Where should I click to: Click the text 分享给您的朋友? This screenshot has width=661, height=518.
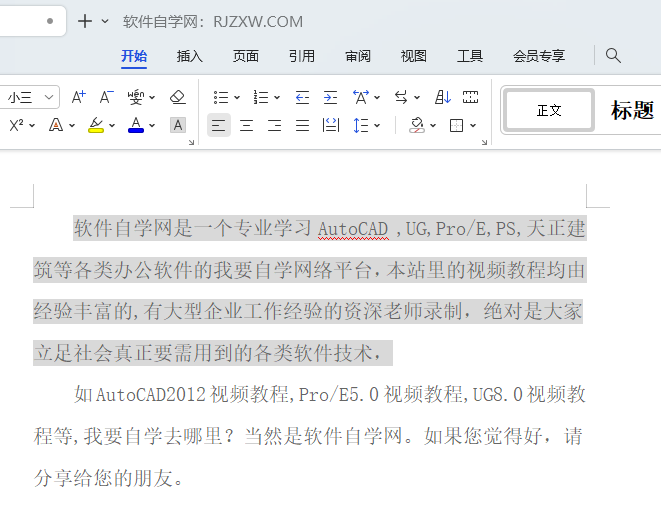point(103,478)
